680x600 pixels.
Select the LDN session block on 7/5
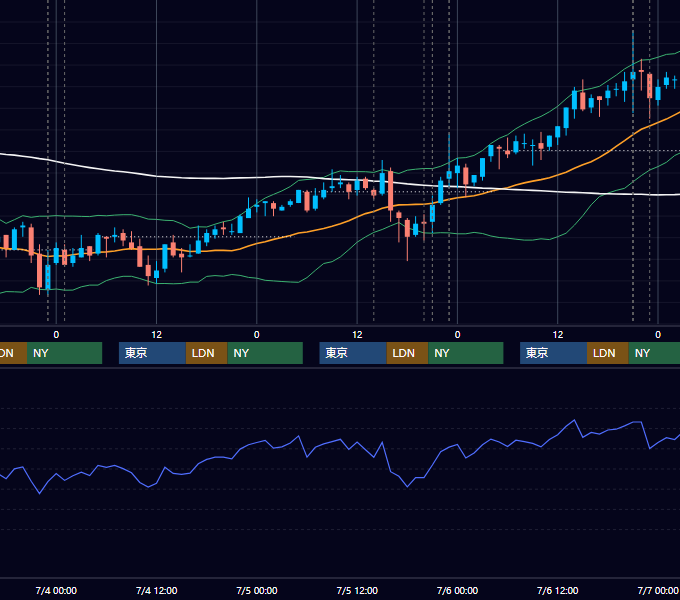click(x=407, y=353)
